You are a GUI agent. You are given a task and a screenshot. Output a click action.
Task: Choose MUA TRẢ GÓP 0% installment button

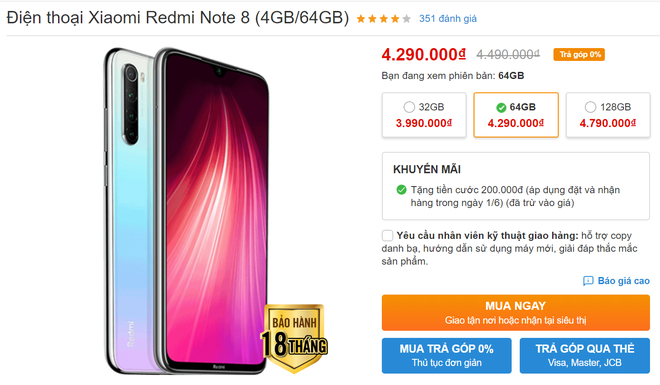[x=447, y=356]
